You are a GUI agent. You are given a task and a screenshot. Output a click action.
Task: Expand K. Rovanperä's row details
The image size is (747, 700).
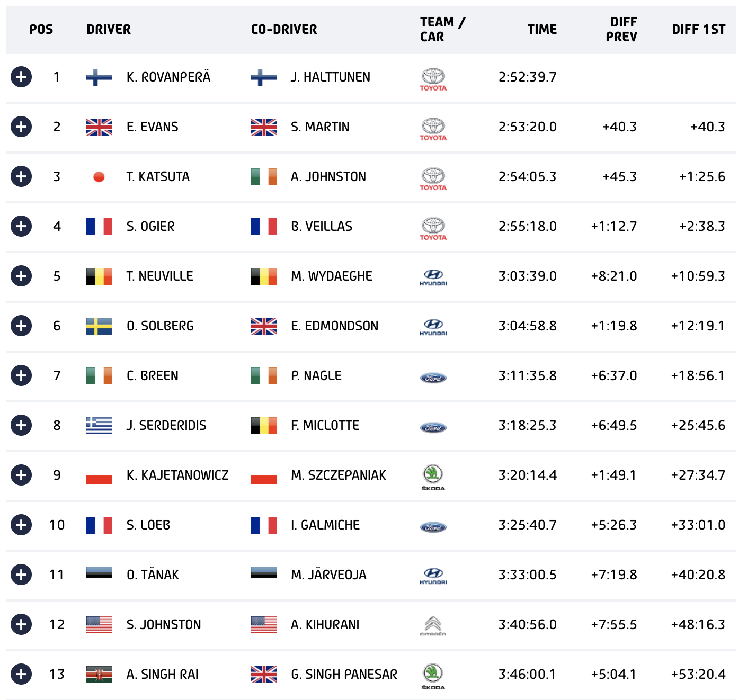click(x=21, y=77)
